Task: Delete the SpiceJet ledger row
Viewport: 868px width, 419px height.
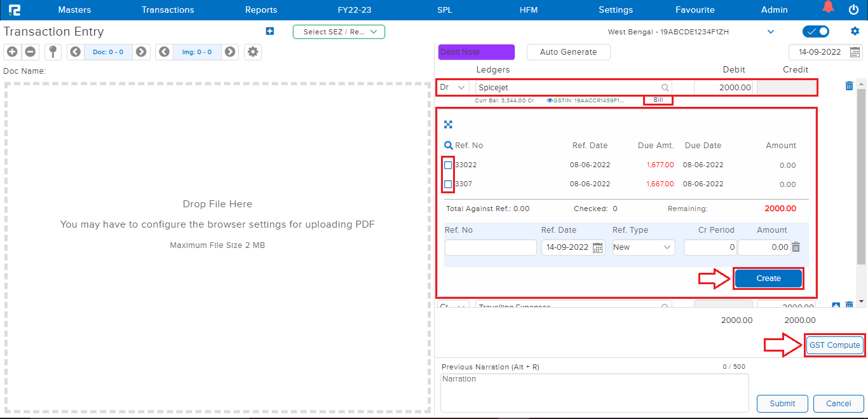Action: (849, 86)
